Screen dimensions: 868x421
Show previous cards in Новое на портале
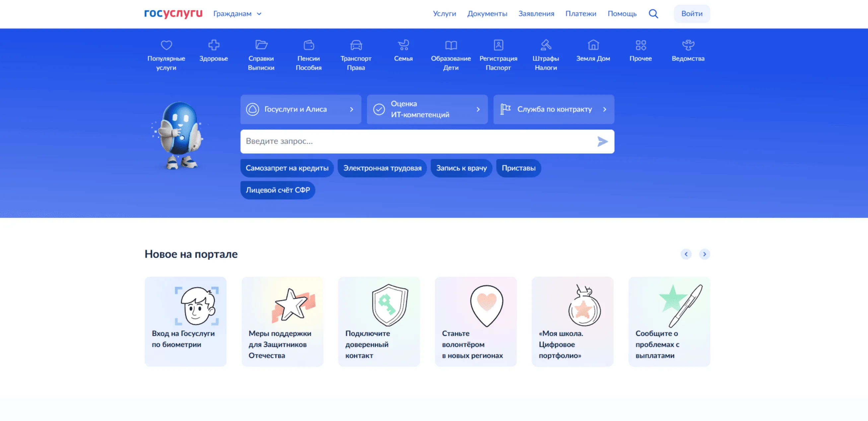[x=686, y=254]
